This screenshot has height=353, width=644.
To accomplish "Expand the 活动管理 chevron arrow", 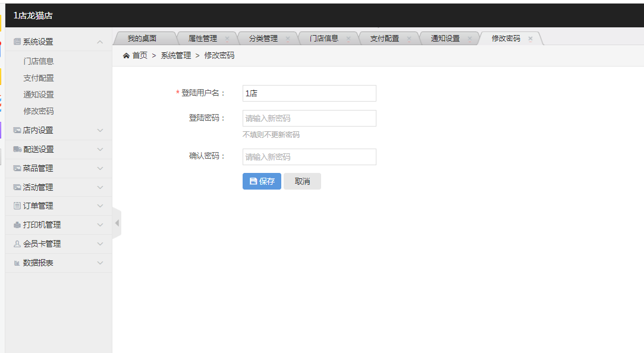I will point(100,187).
